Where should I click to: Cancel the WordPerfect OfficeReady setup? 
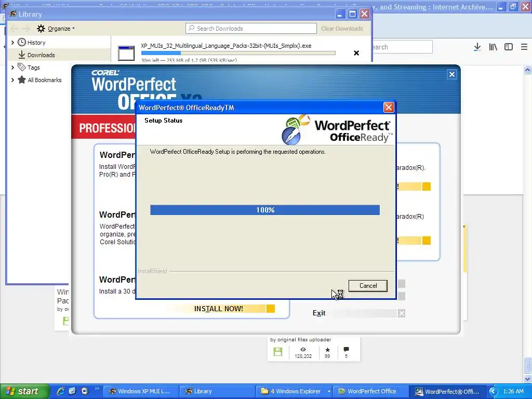368,286
